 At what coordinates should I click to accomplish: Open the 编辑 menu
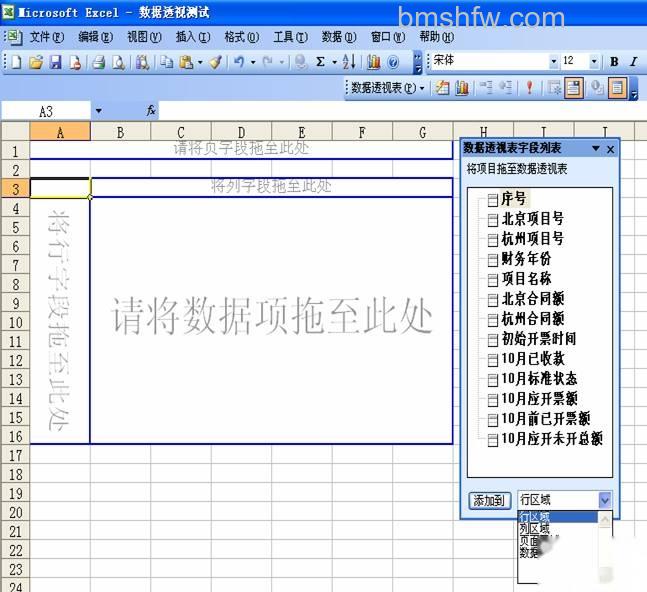click(95, 37)
